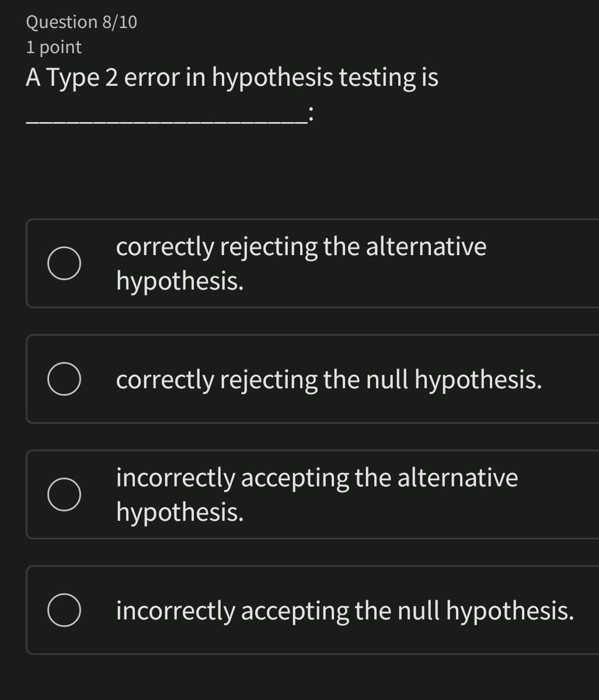Select radio button for incorrectly accepting the null hypothesis
The height and width of the screenshot is (700, 599).
[x=64, y=610]
